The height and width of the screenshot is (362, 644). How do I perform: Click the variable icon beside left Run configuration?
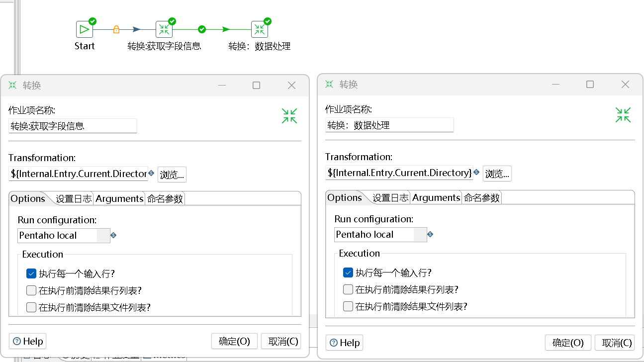pos(113,235)
